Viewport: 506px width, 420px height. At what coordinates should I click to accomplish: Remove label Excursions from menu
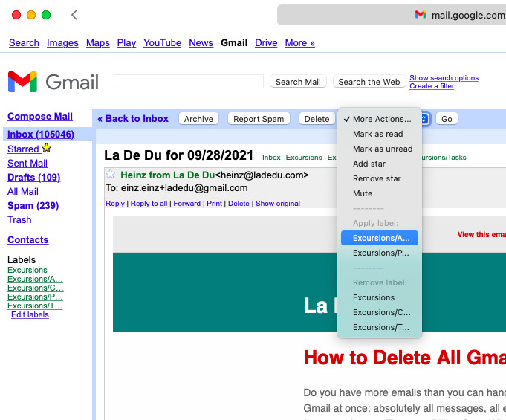pos(379,297)
